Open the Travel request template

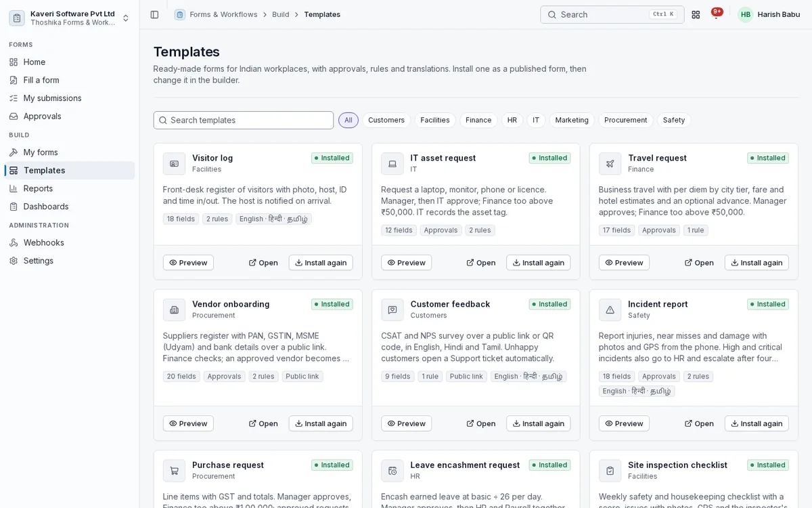(x=699, y=263)
